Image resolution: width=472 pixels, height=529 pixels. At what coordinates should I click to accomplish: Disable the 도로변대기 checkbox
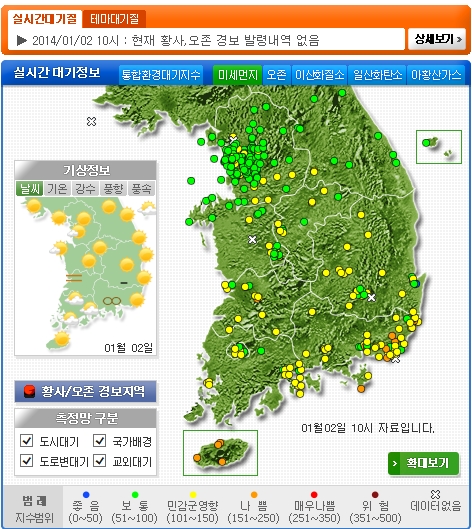click(x=26, y=461)
